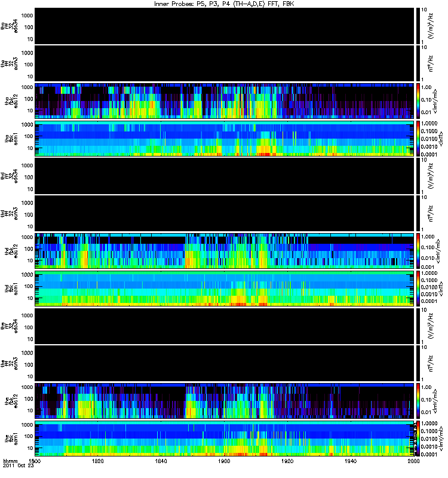Click the thd fbk edc12 spectrogram panel
This screenshot has width=448, height=478.
tap(225, 251)
